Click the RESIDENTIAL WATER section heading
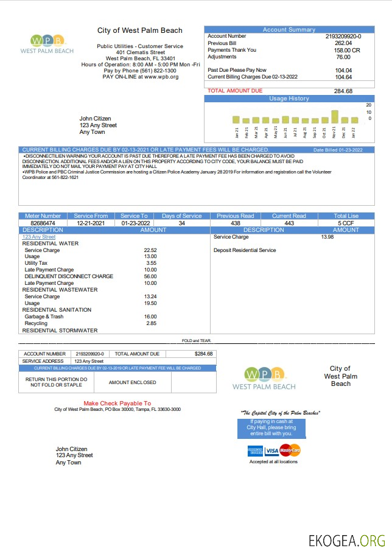The image size is (392, 557). (51, 243)
